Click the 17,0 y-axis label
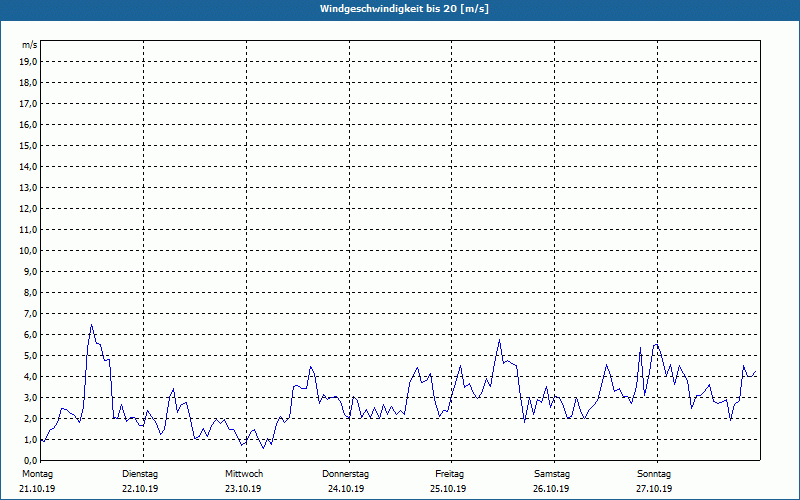Screen dimensions: 800x500 (x=29, y=104)
